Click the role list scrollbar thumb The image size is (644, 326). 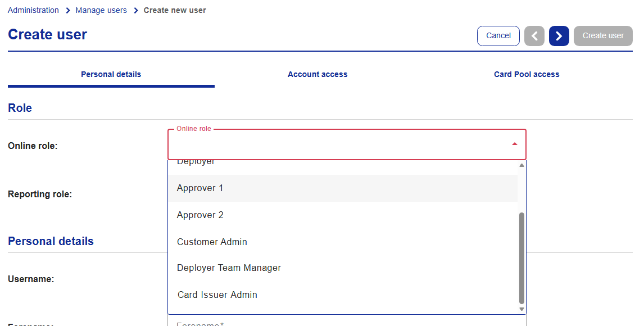tap(521, 258)
